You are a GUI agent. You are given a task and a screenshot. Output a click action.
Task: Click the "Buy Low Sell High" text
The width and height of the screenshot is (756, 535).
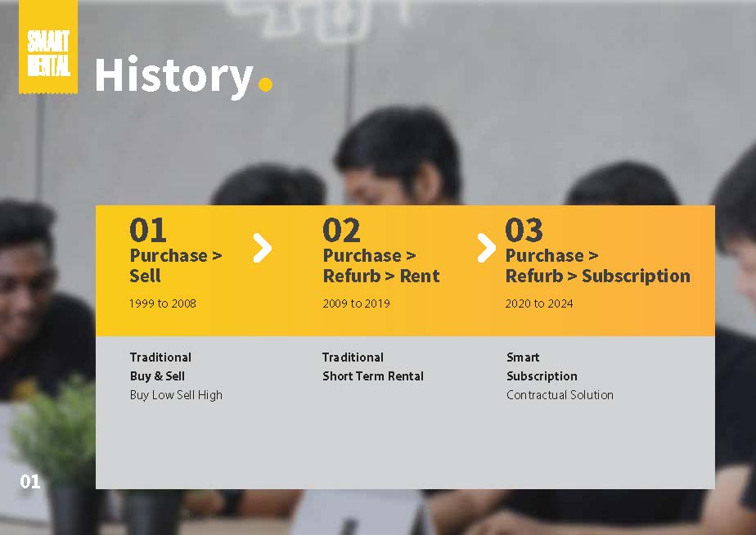point(176,395)
